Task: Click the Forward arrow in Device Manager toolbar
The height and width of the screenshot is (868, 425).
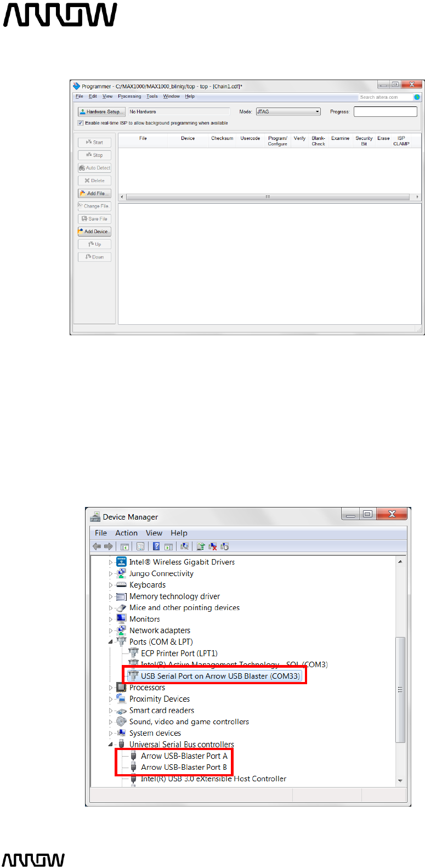Action: pyautogui.click(x=109, y=546)
